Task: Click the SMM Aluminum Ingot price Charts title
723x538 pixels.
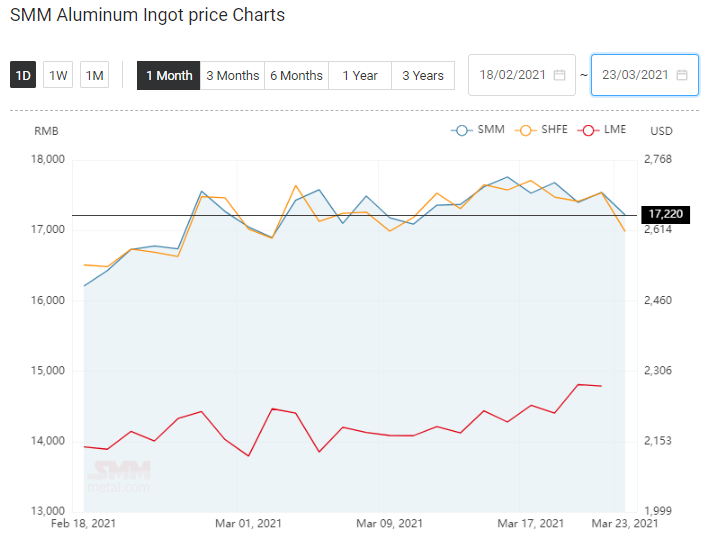Action: 148,15
